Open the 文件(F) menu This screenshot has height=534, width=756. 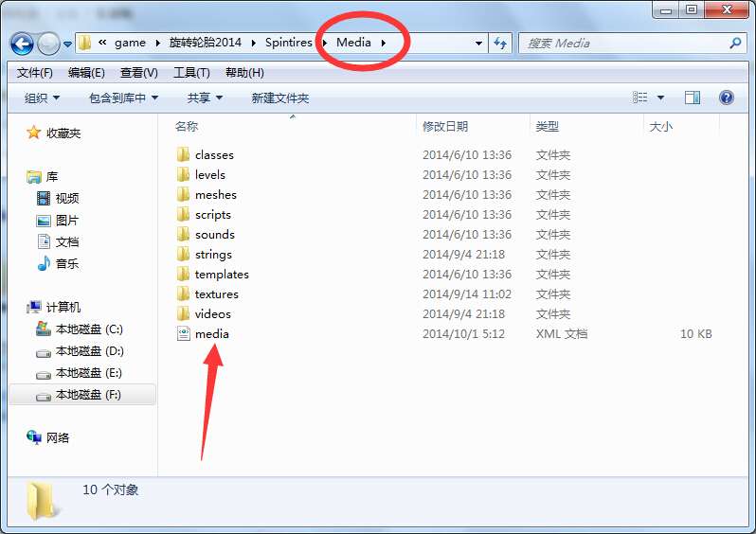tap(35, 73)
